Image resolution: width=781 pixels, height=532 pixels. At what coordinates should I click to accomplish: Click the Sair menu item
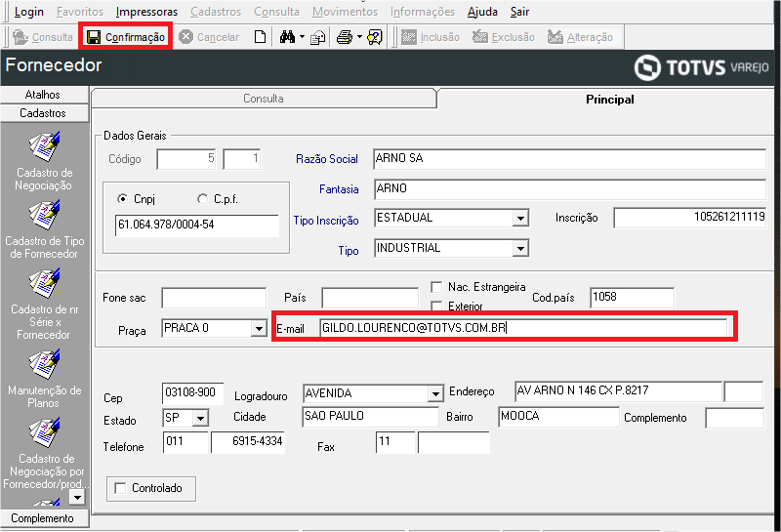[x=519, y=12]
